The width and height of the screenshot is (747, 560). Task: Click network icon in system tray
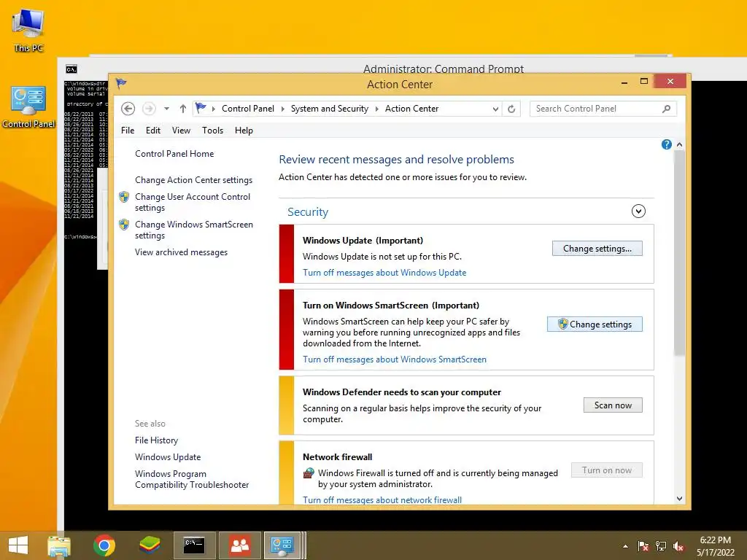click(661, 546)
